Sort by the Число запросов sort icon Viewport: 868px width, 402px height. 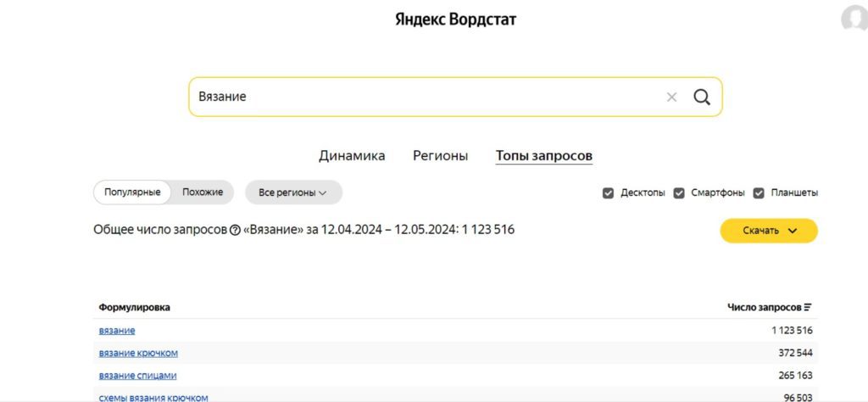coord(808,307)
